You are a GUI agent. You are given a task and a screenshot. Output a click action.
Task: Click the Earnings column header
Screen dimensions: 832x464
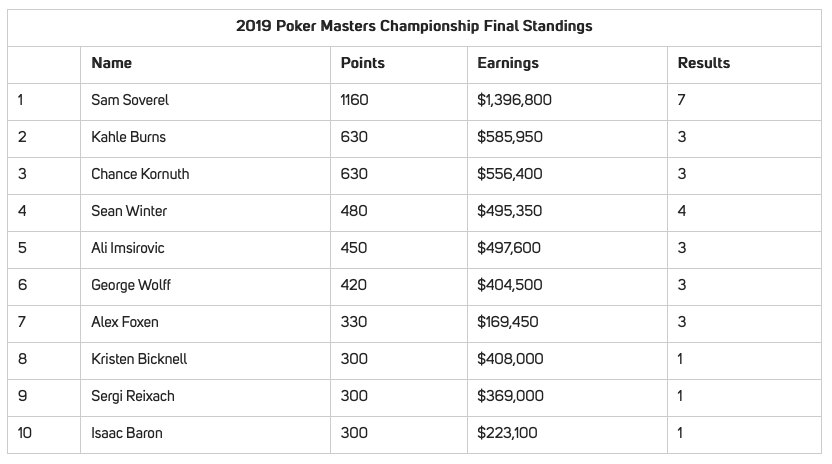[x=508, y=63]
